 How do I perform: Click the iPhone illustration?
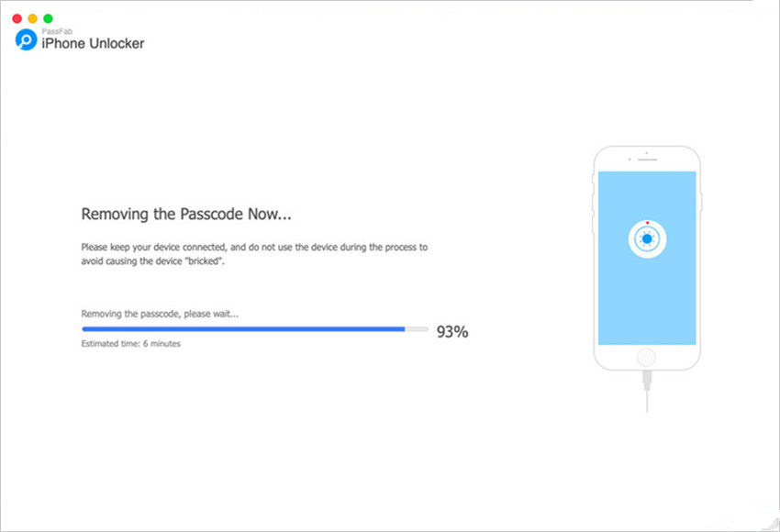(x=647, y=257)
